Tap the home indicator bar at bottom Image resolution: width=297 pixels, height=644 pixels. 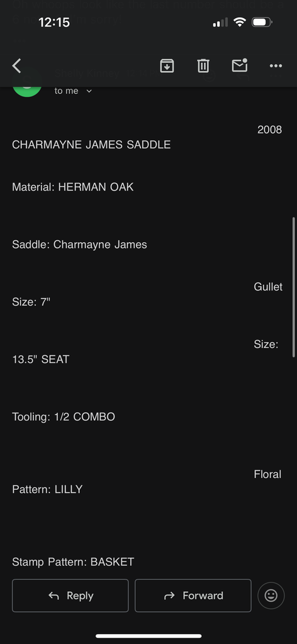pyautogui.click(x=148, y=636)
